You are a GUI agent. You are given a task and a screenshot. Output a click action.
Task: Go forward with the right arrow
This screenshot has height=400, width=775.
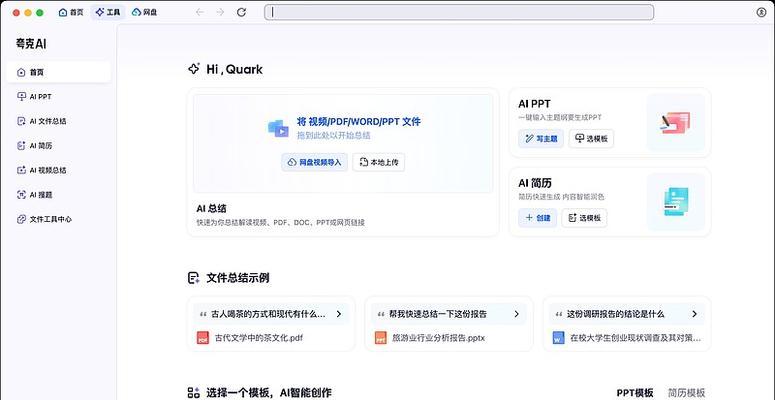coord(220,12)
